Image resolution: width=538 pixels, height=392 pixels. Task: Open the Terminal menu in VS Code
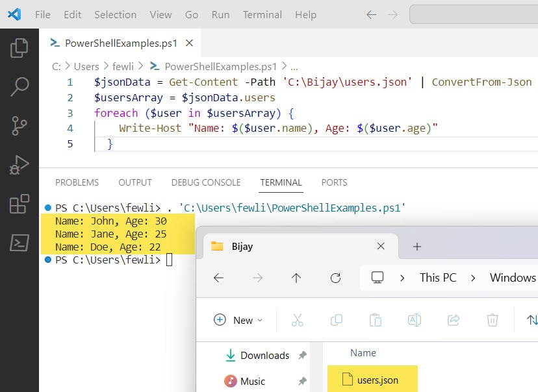coord(262,14)
